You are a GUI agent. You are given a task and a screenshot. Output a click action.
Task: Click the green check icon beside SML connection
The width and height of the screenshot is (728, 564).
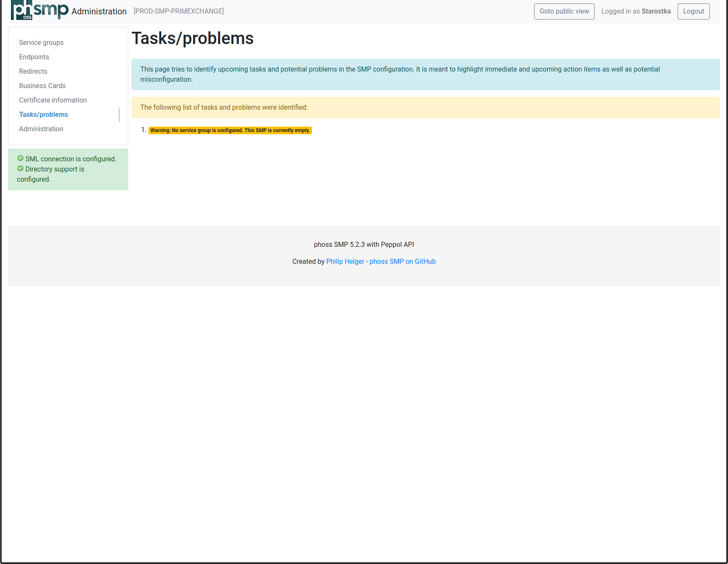(x=20, y=158)
